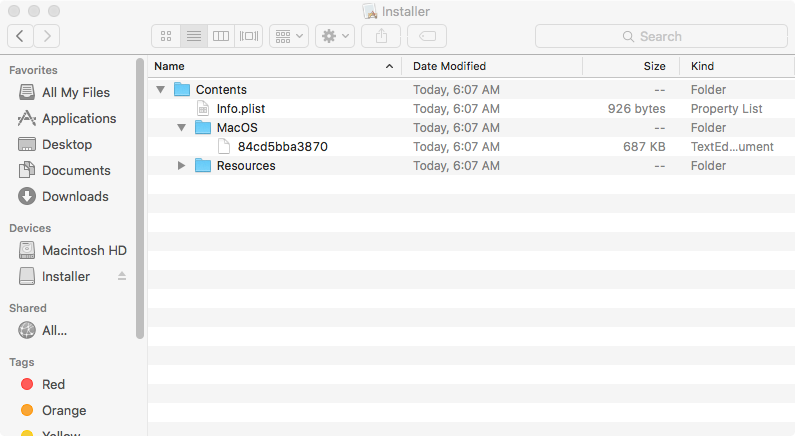Open Applications in the sidebar
Screen dimensions: 795x436
(78, 118)
